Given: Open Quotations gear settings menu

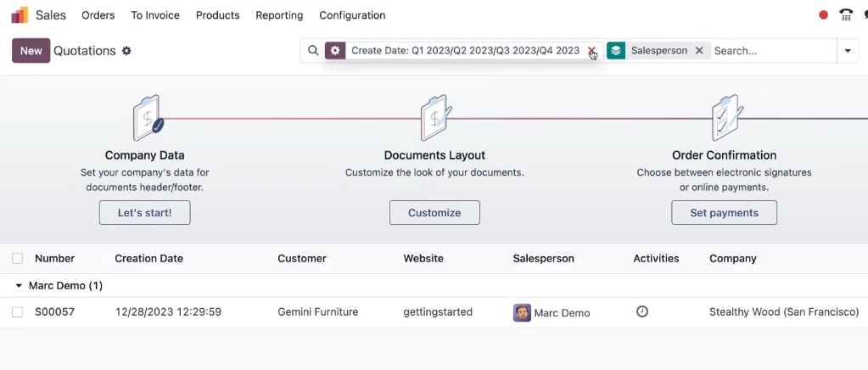Looking at the screenshot, I should pos(126,51).
